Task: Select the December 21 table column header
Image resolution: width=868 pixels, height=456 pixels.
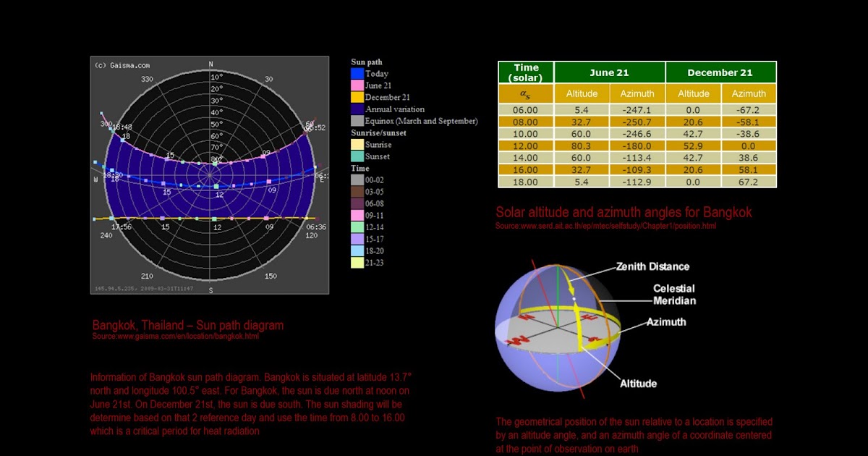Action: click(721, 72)
